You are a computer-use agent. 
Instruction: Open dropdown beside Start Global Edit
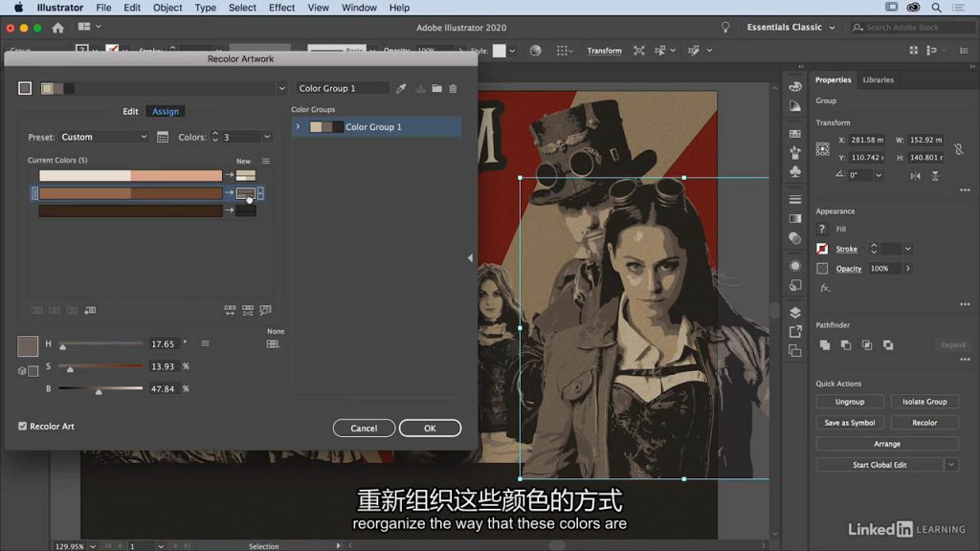951,465
